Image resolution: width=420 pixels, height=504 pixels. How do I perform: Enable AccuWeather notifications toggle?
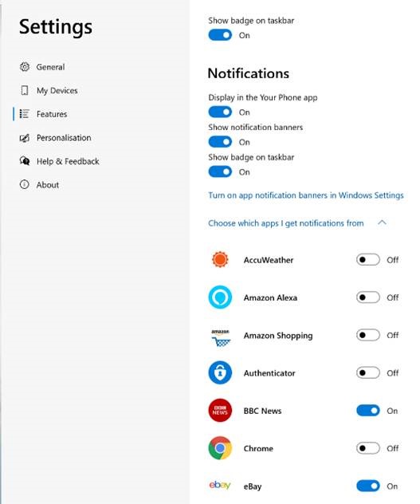(x=368, y=259)
